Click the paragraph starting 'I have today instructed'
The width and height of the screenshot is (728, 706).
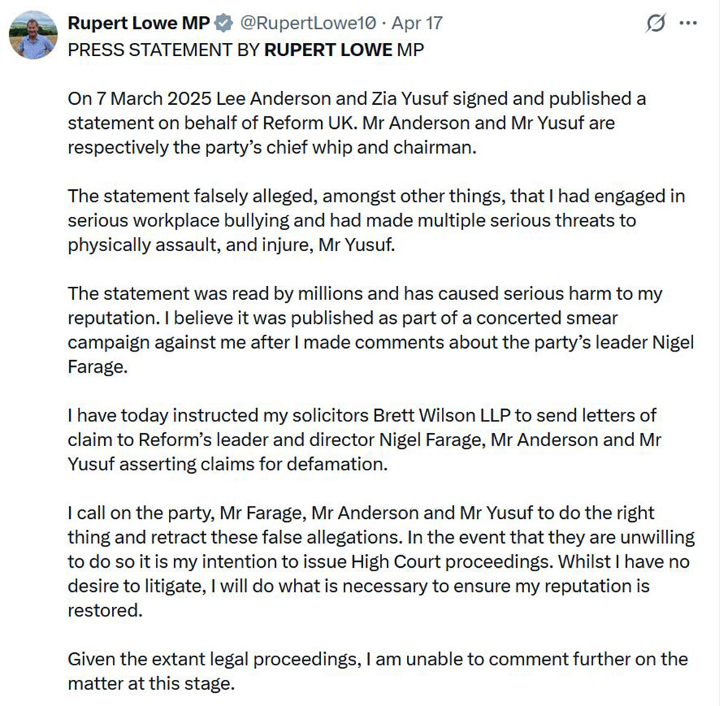point(363,440)
